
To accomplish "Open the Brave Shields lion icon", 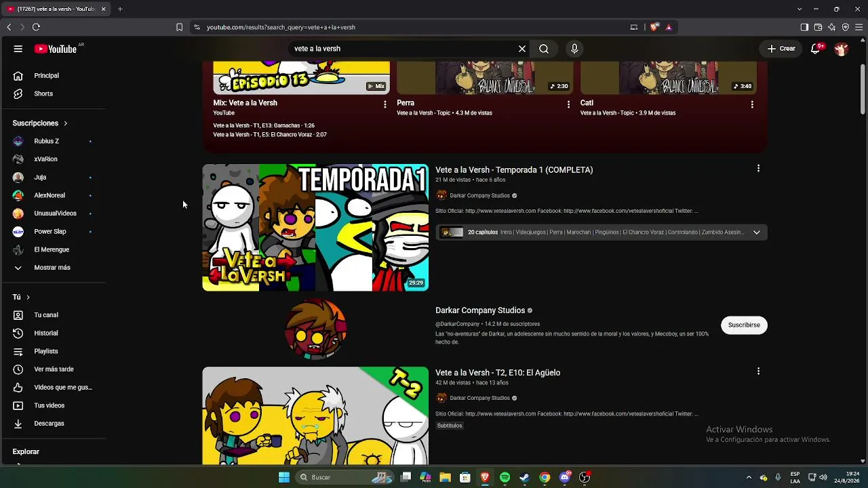I will click(654, 27).
